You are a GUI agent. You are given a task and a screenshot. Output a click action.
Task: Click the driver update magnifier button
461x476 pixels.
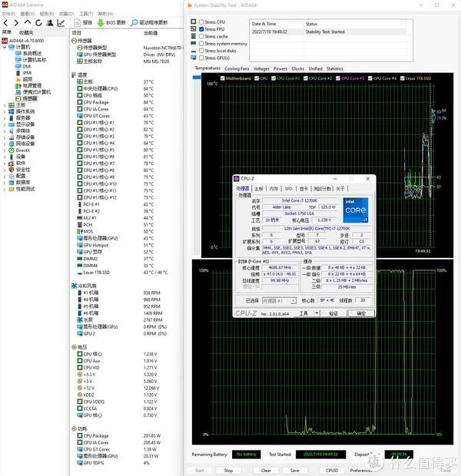click(x=149, y=22)
